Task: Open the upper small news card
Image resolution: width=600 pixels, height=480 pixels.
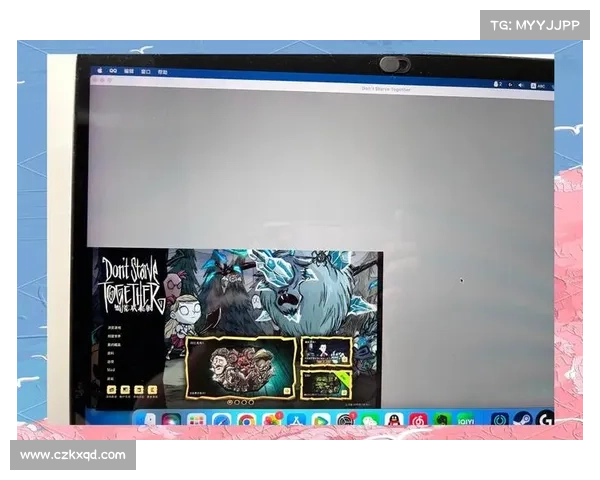Action: coord(326,351)
